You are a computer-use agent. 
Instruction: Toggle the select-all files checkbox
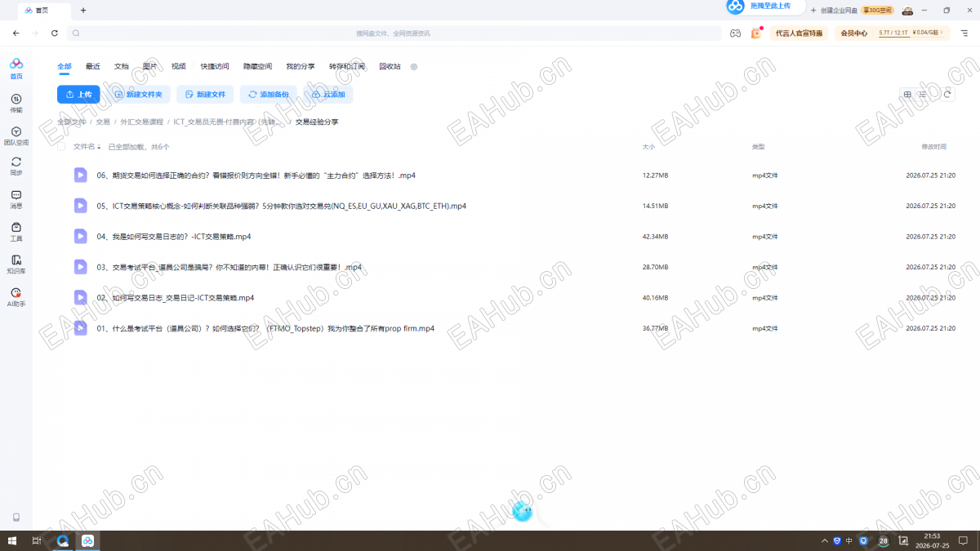coord(61,147)
